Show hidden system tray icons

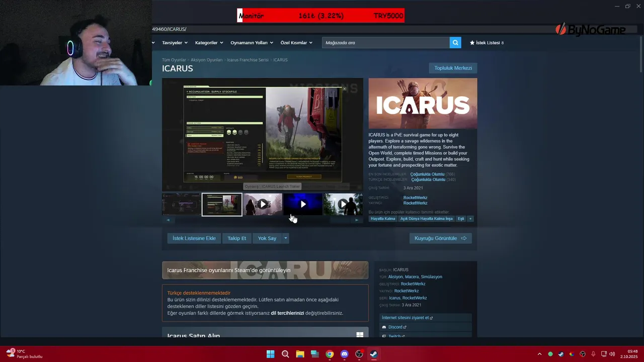point(540,354)
